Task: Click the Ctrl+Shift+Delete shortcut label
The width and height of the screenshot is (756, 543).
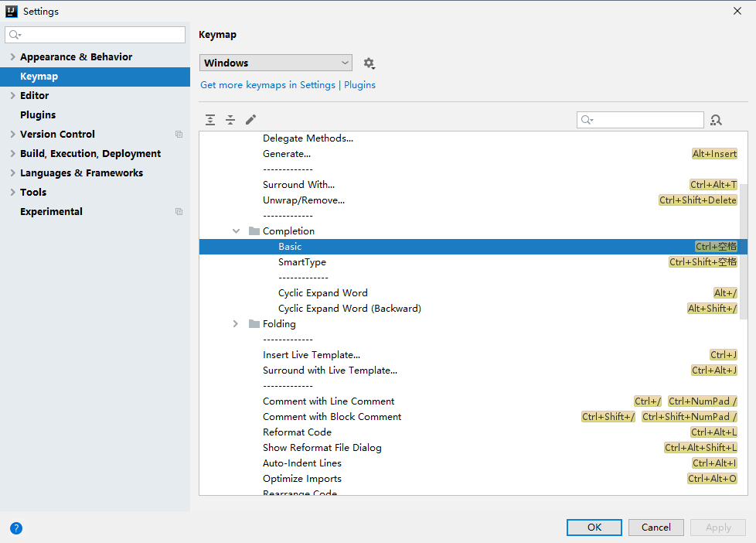Action: pyautogui.click(x=698, y=200)
